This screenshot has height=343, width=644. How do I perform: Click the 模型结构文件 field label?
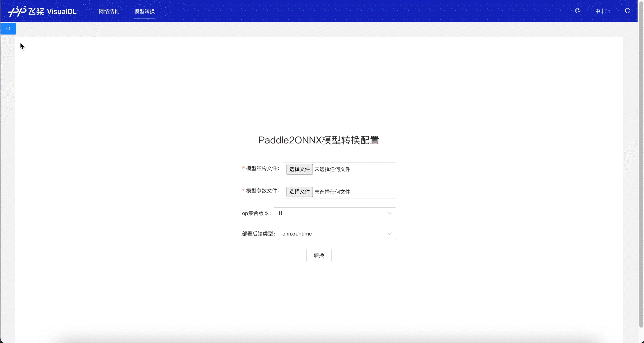point(261,168)
